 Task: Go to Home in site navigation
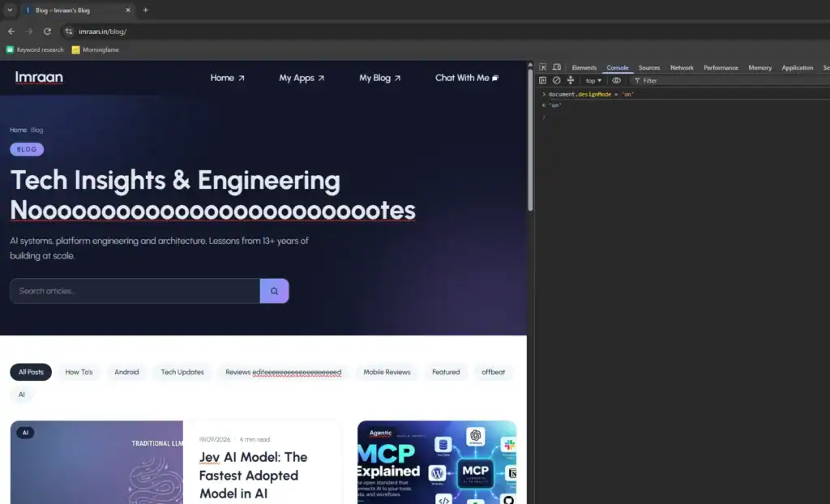[227, 78]
